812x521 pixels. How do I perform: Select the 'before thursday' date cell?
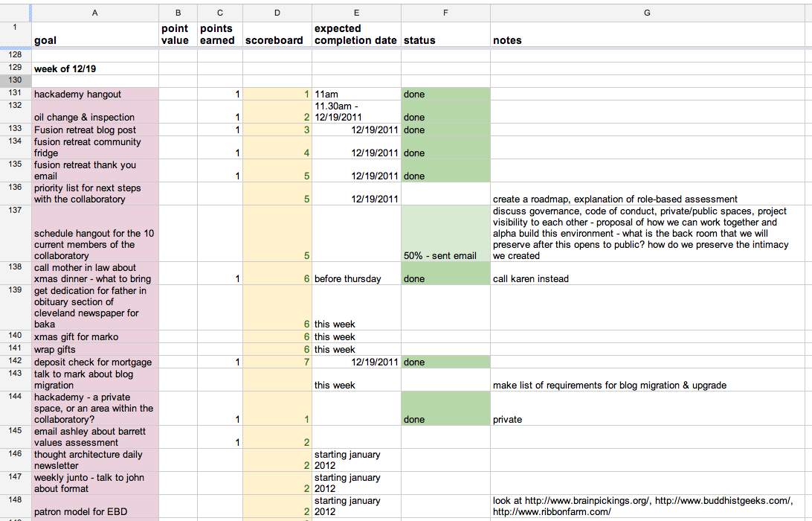[355, 278]
